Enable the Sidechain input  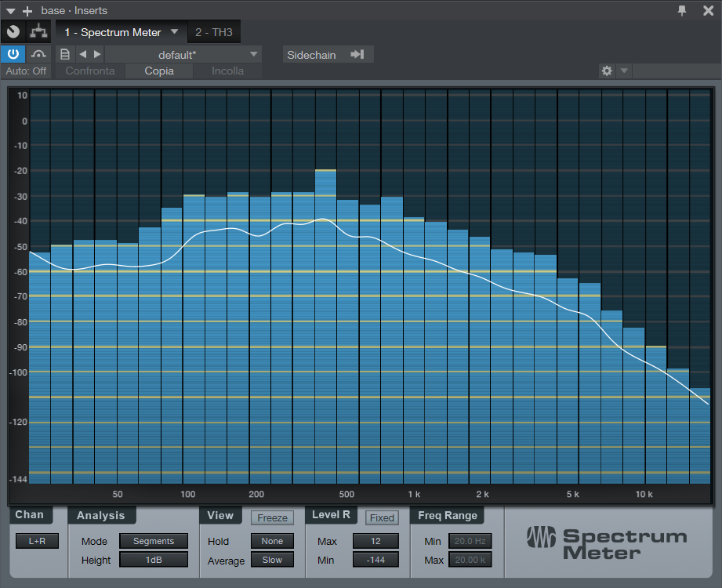pos(328,54)
